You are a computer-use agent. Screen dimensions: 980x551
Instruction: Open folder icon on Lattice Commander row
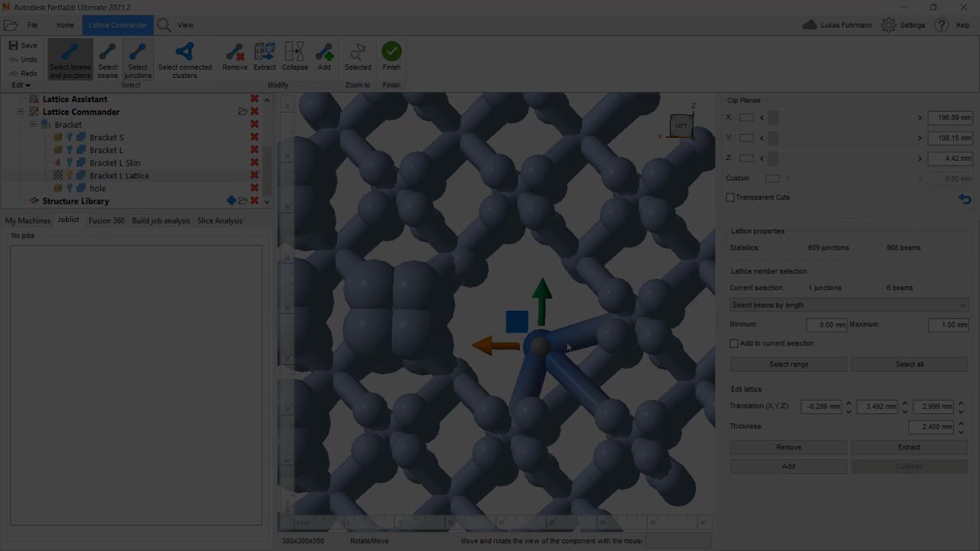243,112
